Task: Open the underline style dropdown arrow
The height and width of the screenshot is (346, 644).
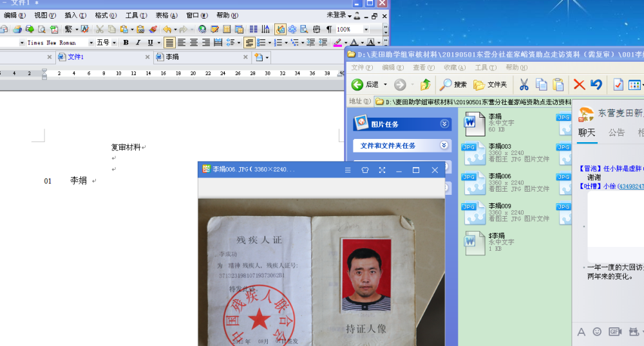Action: coord(159,42)
